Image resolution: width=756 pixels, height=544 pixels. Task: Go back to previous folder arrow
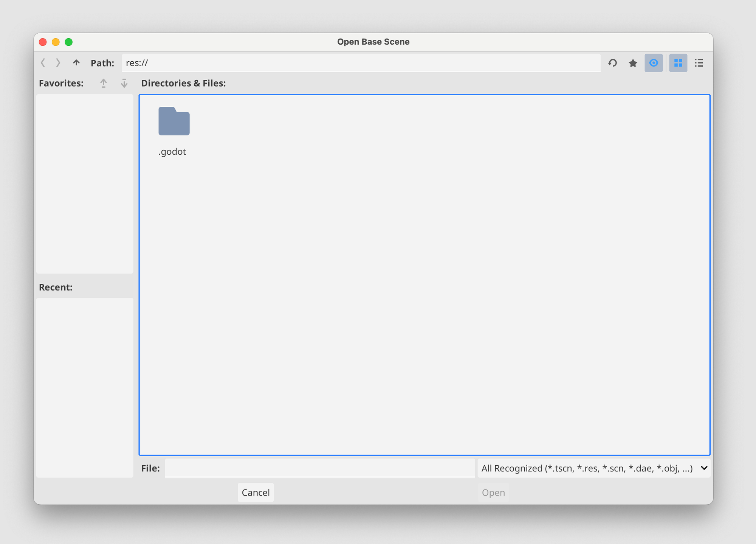pyautogui.click(x=43, y=63)
